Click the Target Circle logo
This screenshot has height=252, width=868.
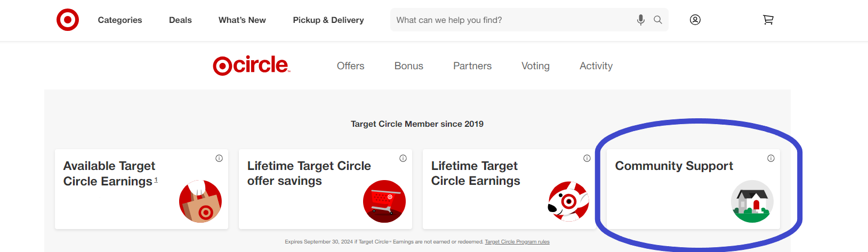(252, 66)
